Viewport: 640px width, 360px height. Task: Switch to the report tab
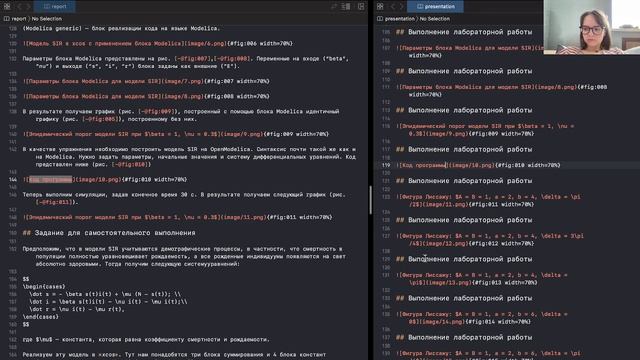pos(54,6)
